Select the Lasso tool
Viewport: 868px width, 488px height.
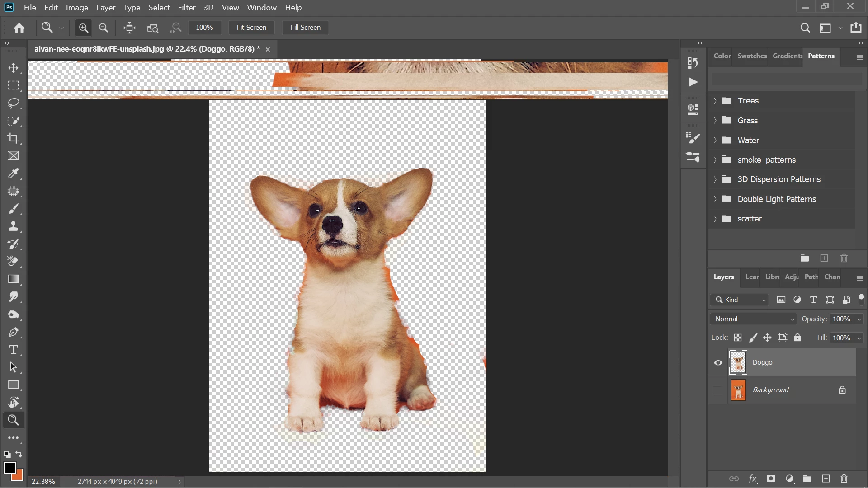pos(14,103)
